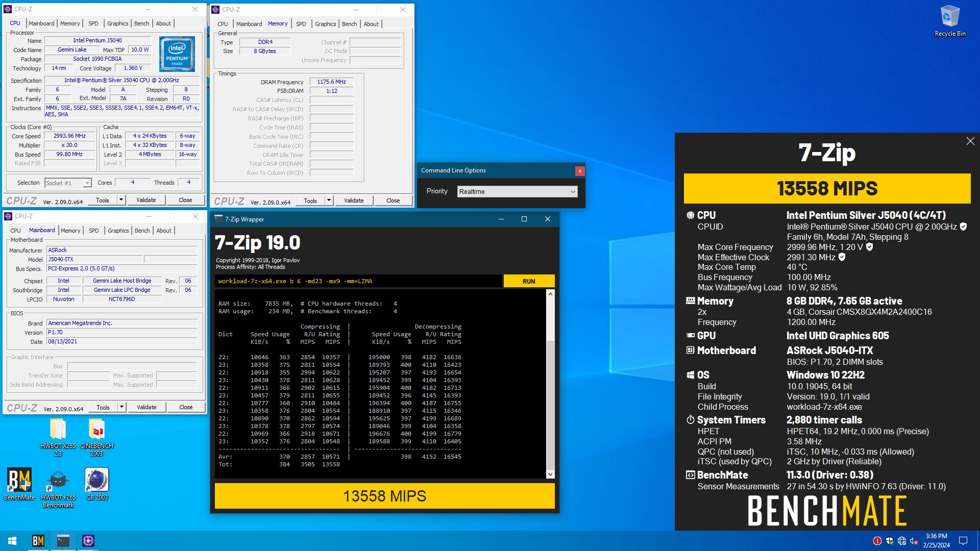
Task: Expand Tools dropdown arrow in CPU tab window
Action: tap(121, 200)
